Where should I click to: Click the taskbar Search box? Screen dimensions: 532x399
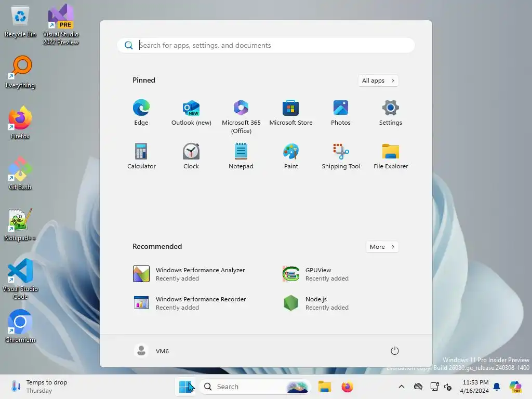[255, 387]
